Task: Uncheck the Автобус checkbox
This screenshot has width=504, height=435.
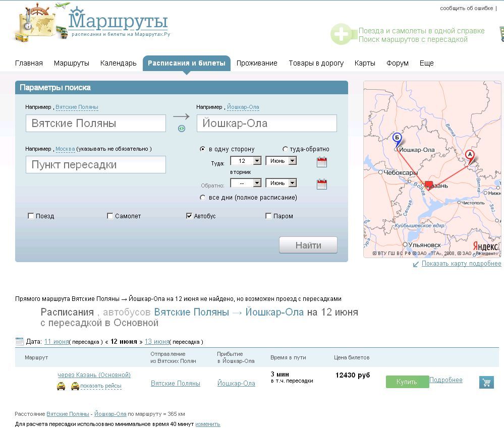Action: pos(190,216)
